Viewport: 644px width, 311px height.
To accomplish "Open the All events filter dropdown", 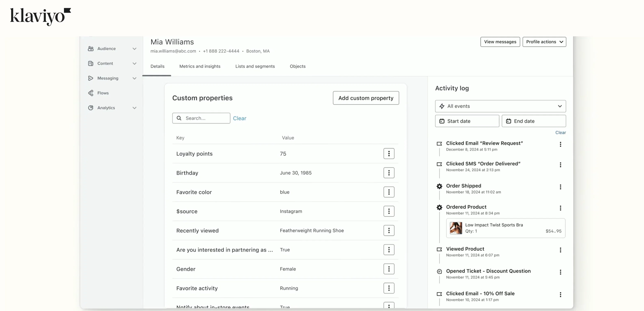I will 500,106.
